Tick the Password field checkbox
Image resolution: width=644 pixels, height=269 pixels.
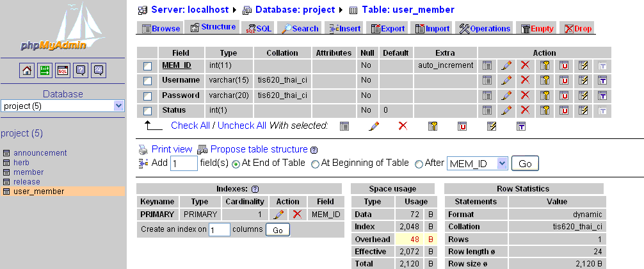(x=148, y=96)
